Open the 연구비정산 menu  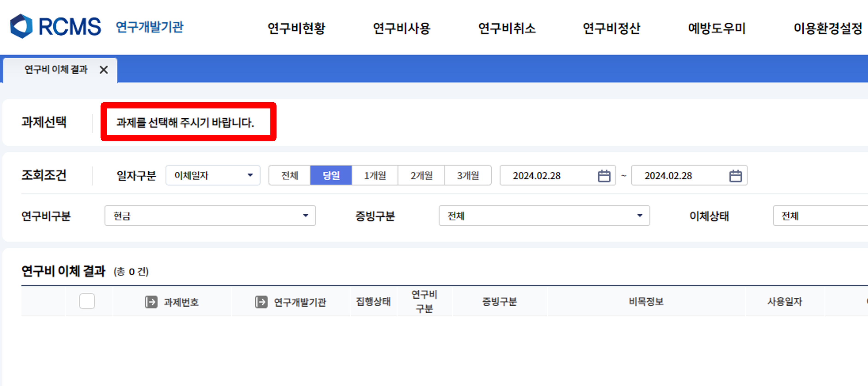pos(611,28)
